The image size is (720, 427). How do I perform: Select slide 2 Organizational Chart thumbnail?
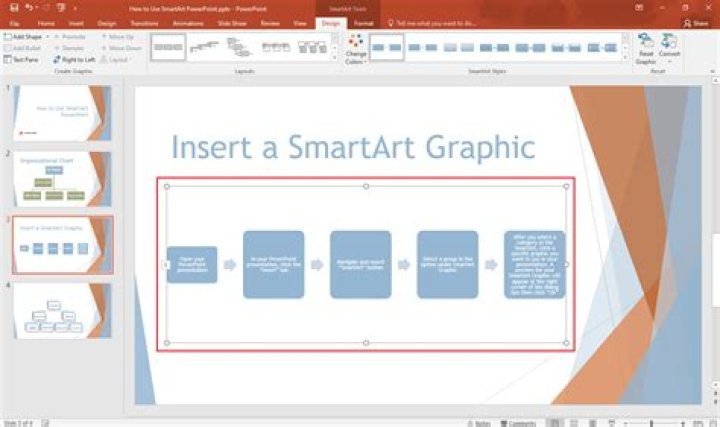point(62,179)
